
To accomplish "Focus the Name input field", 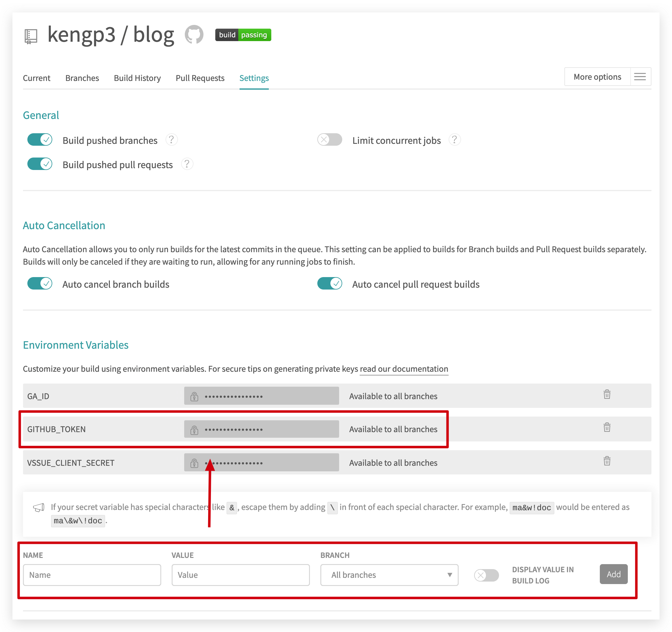I will tap(92, 575).
